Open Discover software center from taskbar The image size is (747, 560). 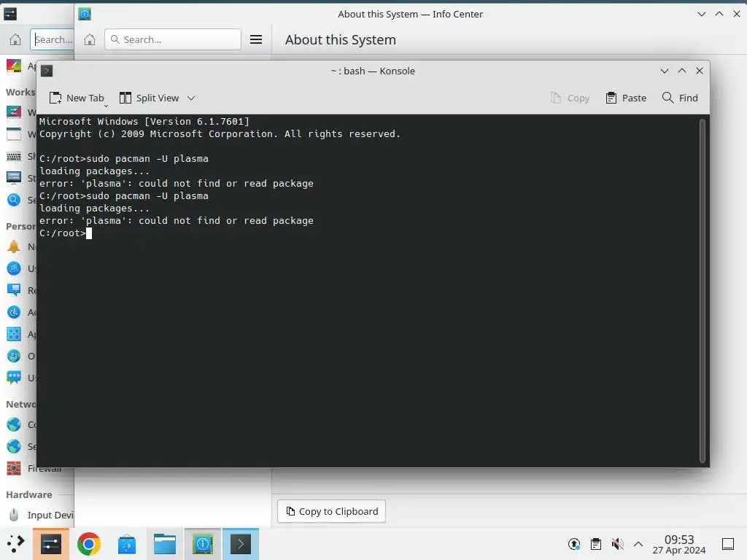click(x=127, y=544)
